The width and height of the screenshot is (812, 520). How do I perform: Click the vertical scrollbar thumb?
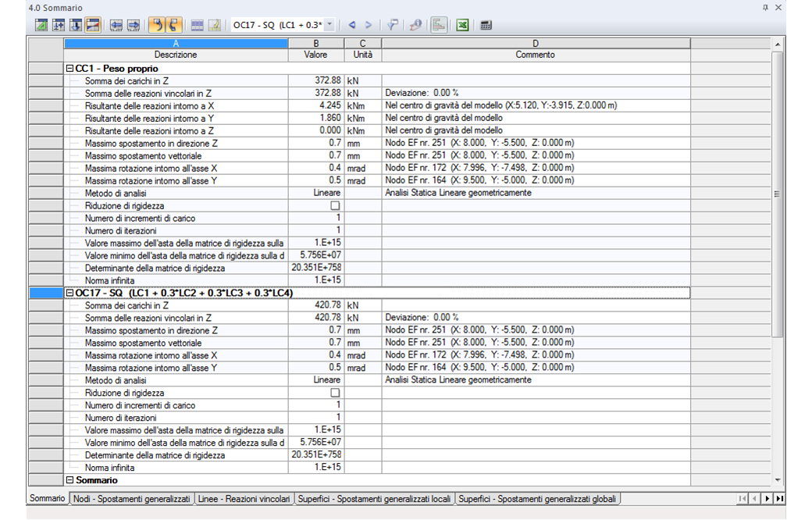(x=778, y=194)
